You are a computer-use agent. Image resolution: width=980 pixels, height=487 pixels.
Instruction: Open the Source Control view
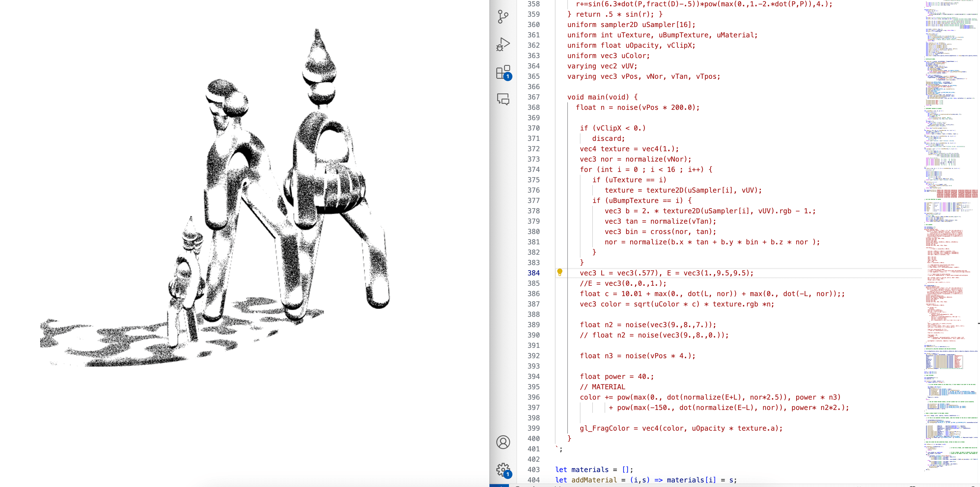(x=503, y=17)
